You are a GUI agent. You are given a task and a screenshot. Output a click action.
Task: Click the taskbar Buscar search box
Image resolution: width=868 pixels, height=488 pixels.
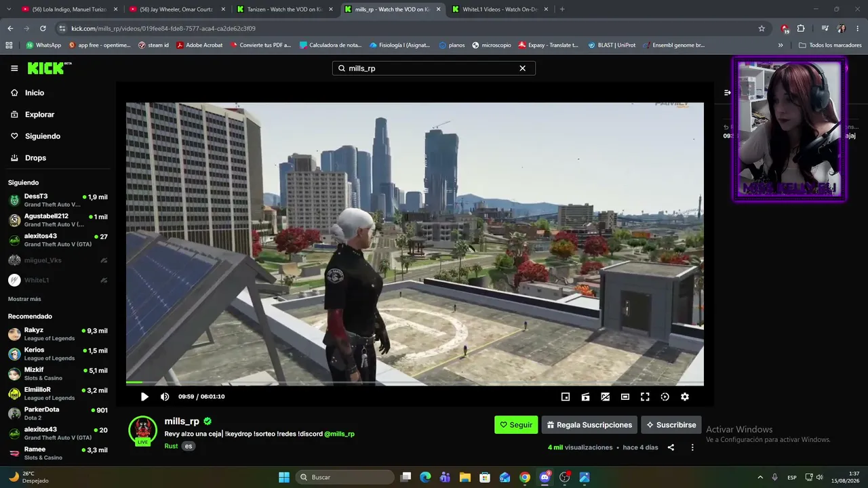pyautogui.click(x=344, y=477)
